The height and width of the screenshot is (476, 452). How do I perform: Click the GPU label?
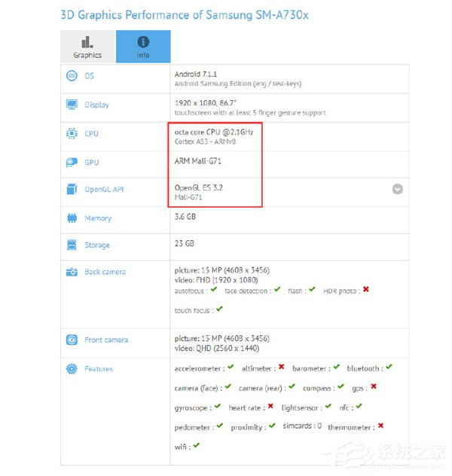tap(92, 163)
